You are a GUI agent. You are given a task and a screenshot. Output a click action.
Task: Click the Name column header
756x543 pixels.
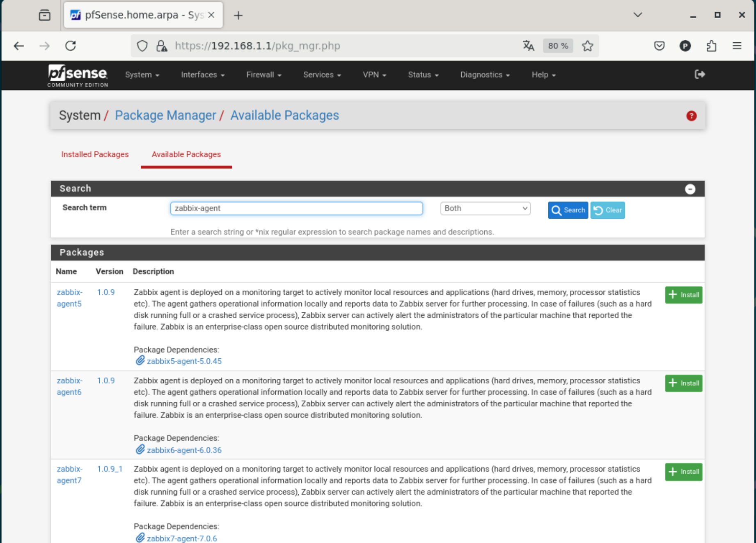(x=66, y=271)
